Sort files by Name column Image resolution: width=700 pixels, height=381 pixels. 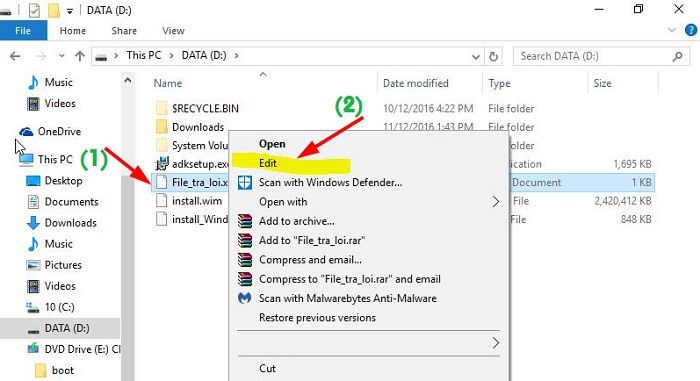point(167,84)
